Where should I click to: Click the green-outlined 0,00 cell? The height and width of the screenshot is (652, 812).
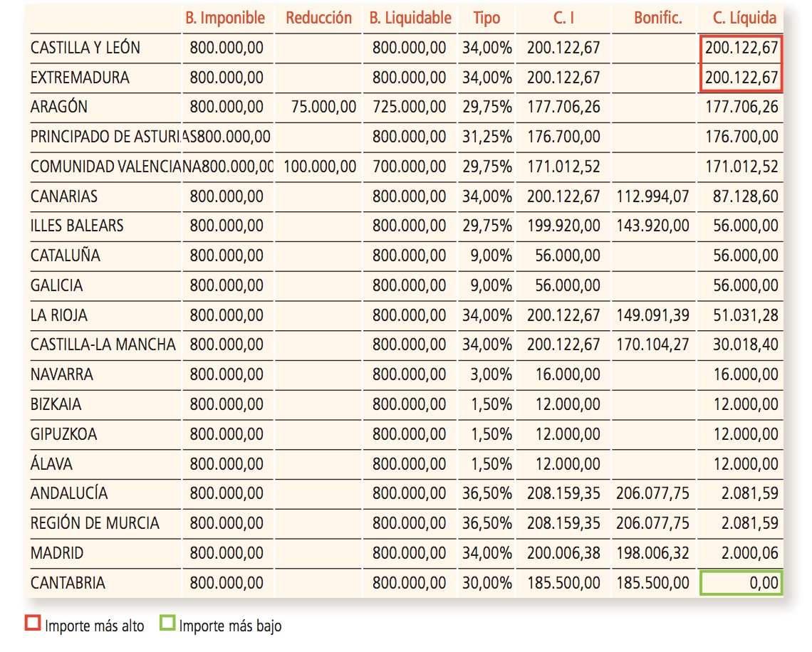(x=741, y=583)
